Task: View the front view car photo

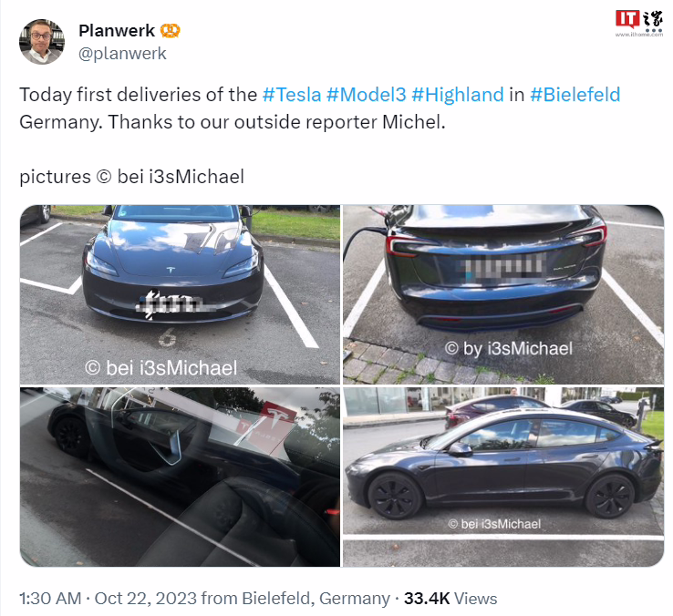Action: [180, 294]
